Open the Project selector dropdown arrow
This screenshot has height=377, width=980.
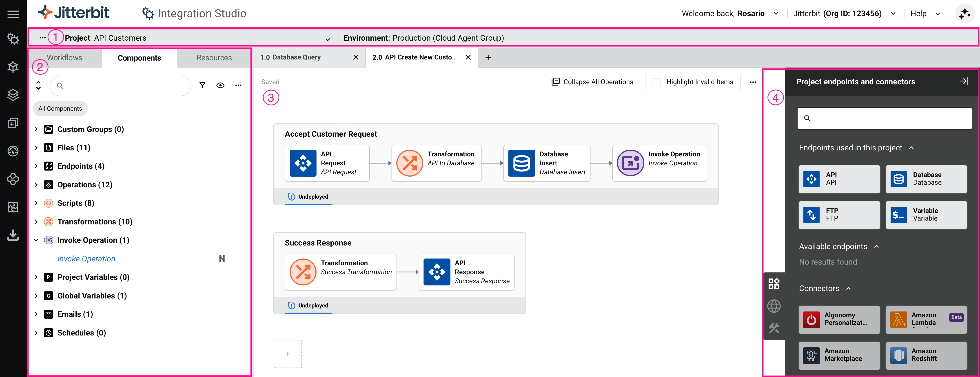[328, 39]
